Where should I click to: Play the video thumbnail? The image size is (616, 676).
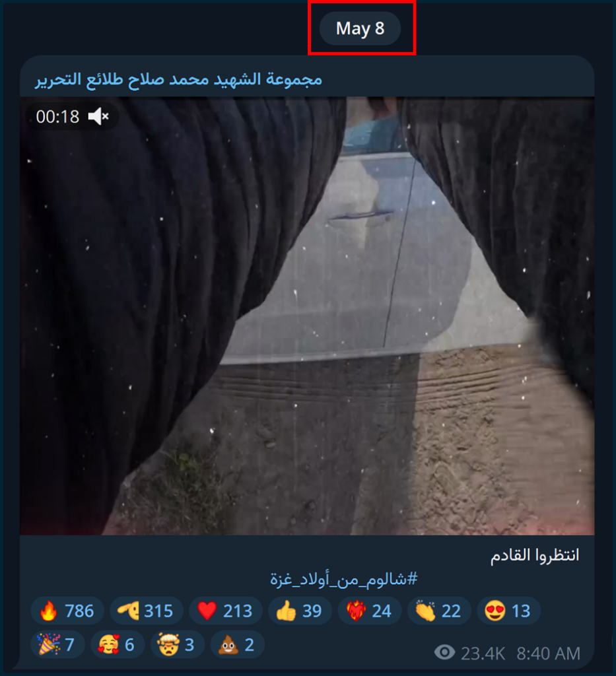pos(308,316)
